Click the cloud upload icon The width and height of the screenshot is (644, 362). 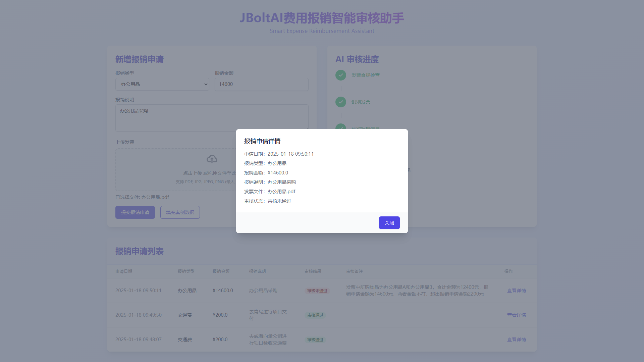(x=212, y=159)
